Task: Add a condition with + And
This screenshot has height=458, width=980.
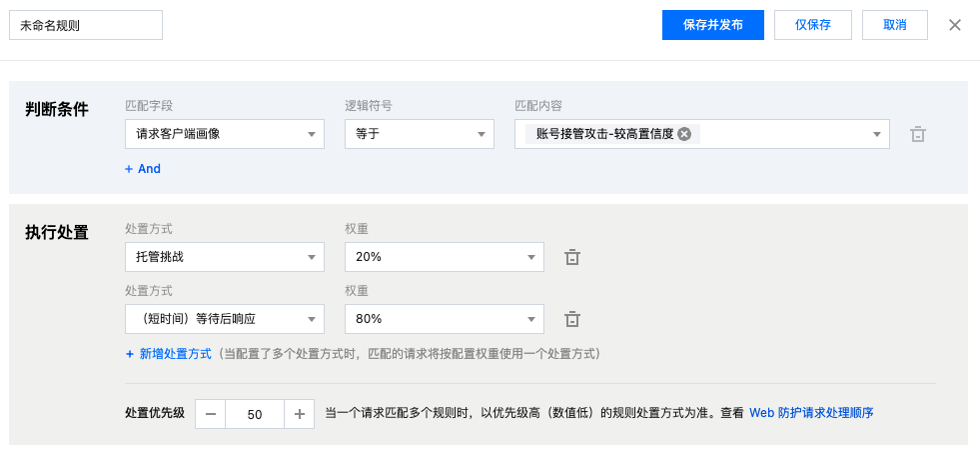Action: tap(143, 169)
